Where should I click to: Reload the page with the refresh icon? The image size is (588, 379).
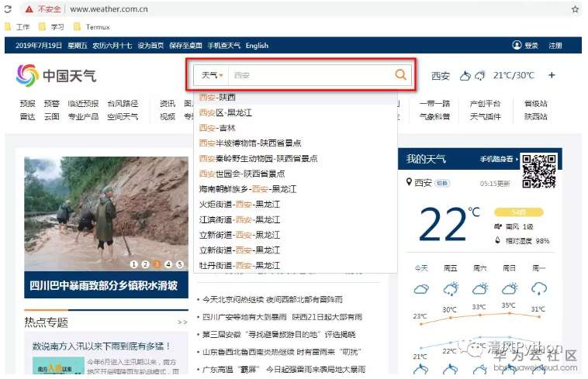8,9
